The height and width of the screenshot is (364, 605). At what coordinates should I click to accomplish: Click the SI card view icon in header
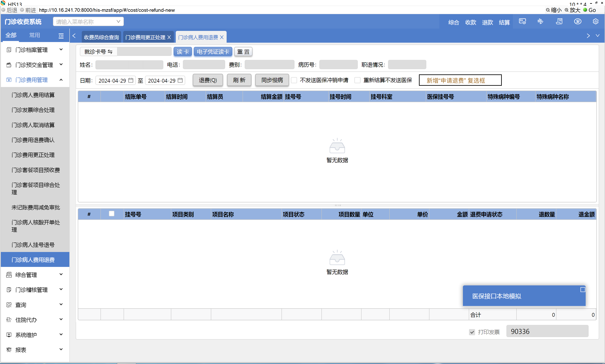click(x=522, y=22)
